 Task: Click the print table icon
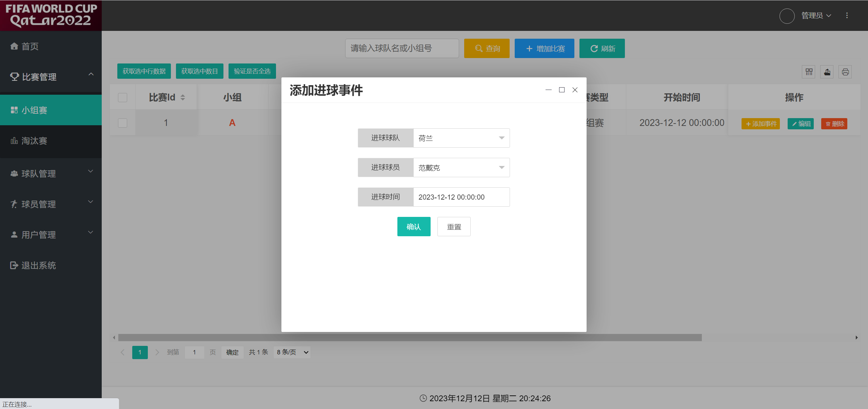(845, 72)
